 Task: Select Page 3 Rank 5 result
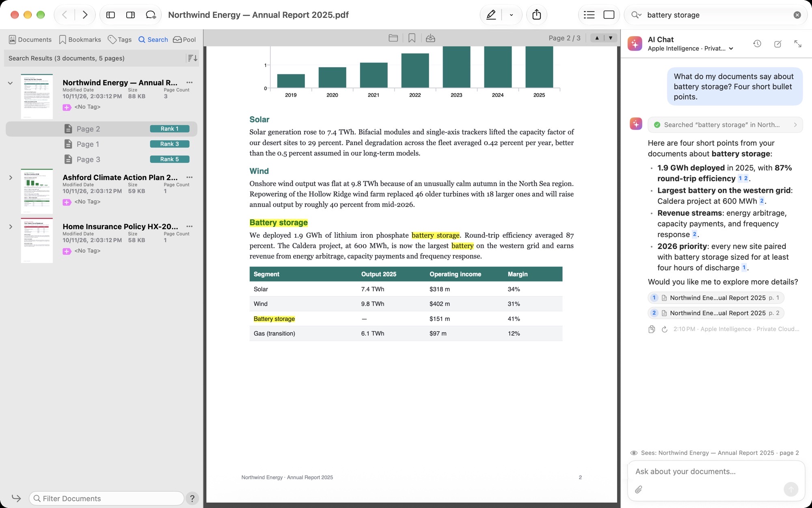coord(101,159)
